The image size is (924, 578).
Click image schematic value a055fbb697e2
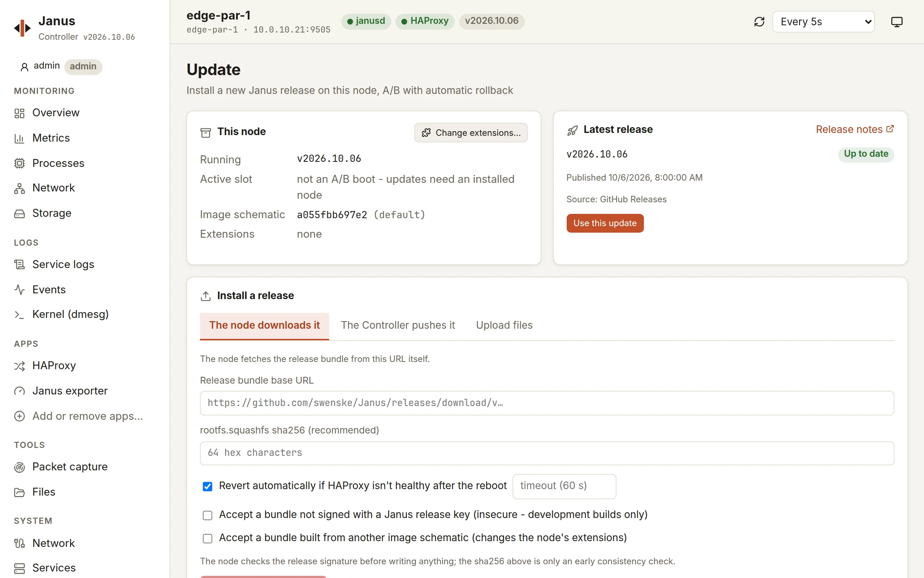coord(332,215)
